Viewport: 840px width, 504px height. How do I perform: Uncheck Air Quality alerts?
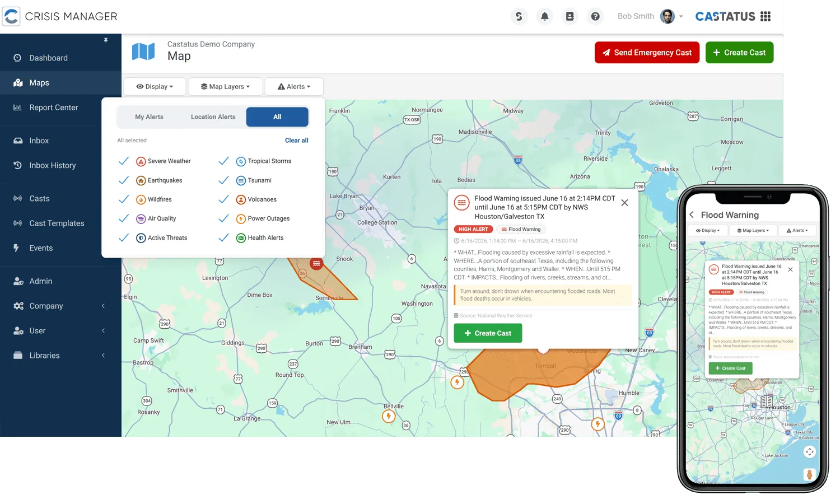(124, 218)
